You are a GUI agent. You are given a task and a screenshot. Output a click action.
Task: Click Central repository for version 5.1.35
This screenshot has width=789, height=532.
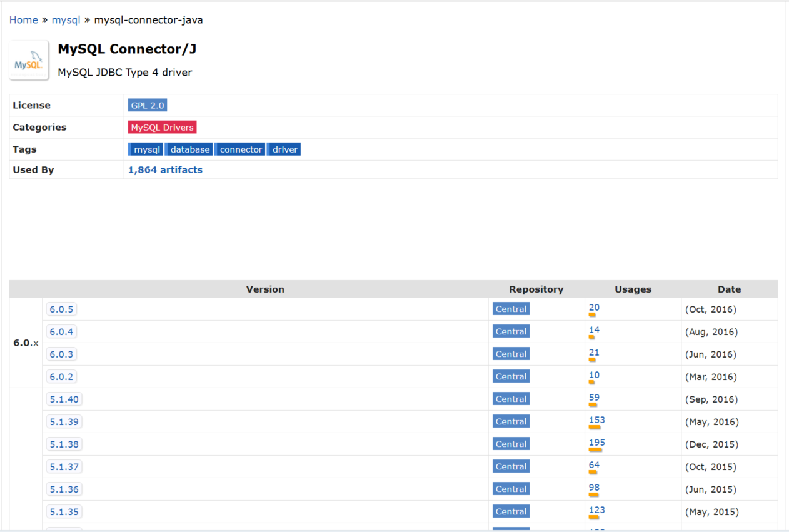point(511,512)
